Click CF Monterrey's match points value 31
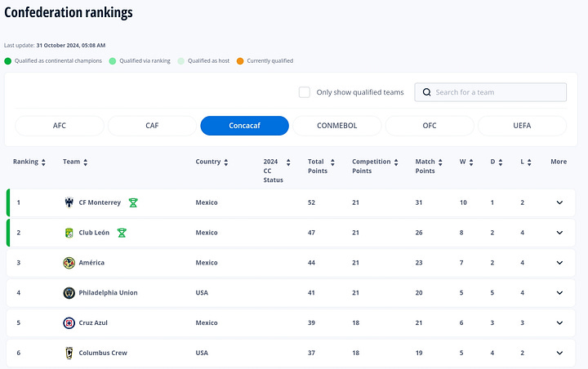The image size is (588, 369). pos(419,202)
